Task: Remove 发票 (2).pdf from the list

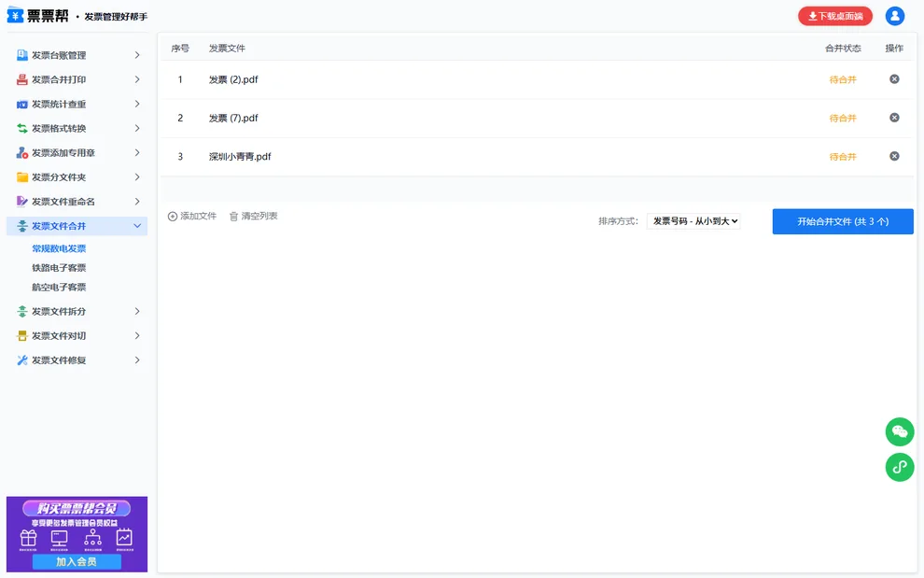Action: (x=894, y=79)
